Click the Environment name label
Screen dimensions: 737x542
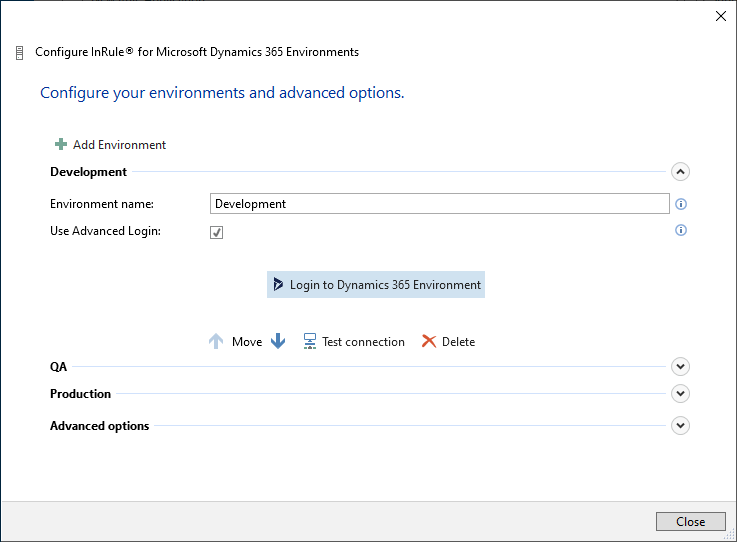pos(102,204)
